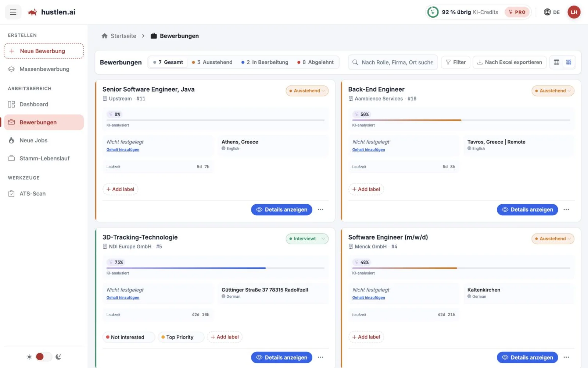Open the ATS-Scan tool
The width and height of the screenshot is (588, 368).
(44, 194)
